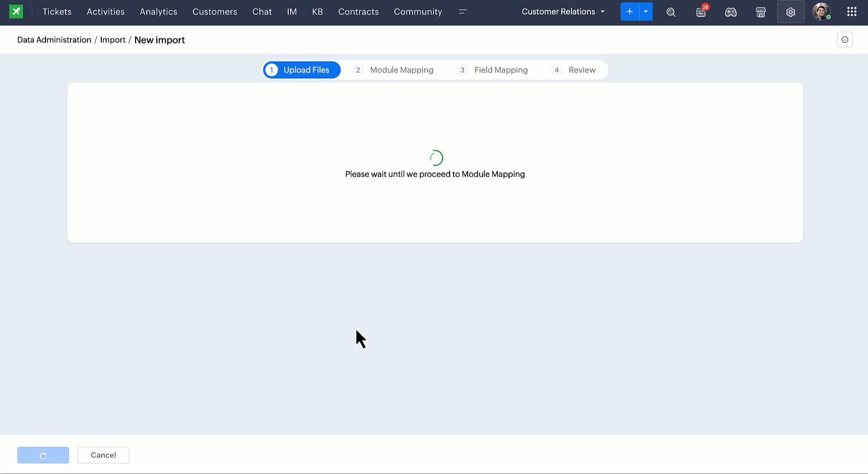Expand the quick-add split button arrow
The image size is (868, 474).
click(645, 11)
